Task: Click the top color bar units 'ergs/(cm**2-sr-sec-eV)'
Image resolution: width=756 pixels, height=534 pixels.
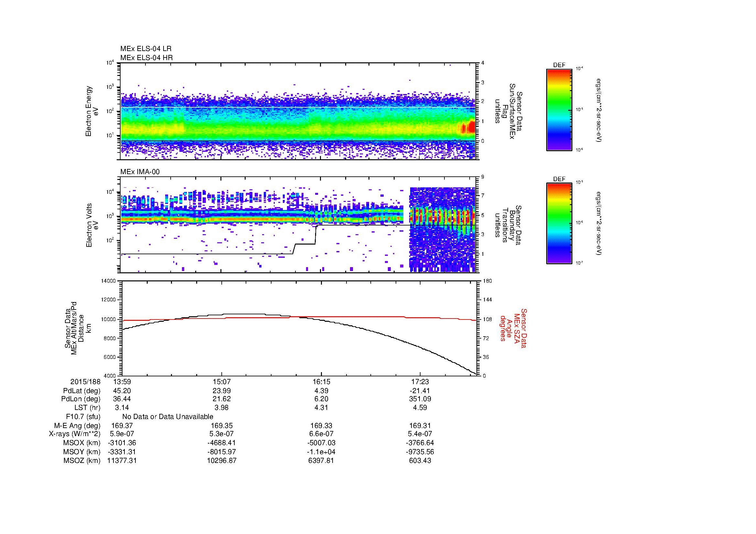Action: 599,110
